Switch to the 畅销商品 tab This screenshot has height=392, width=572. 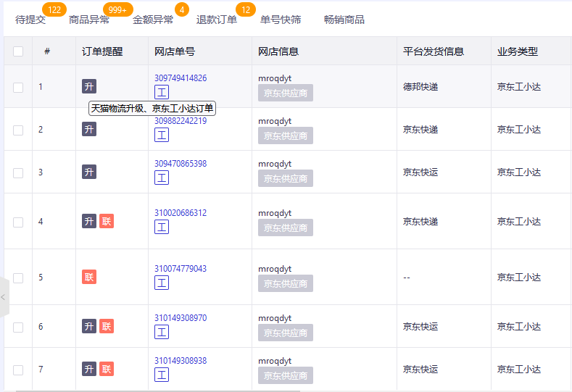coord(344,20)
